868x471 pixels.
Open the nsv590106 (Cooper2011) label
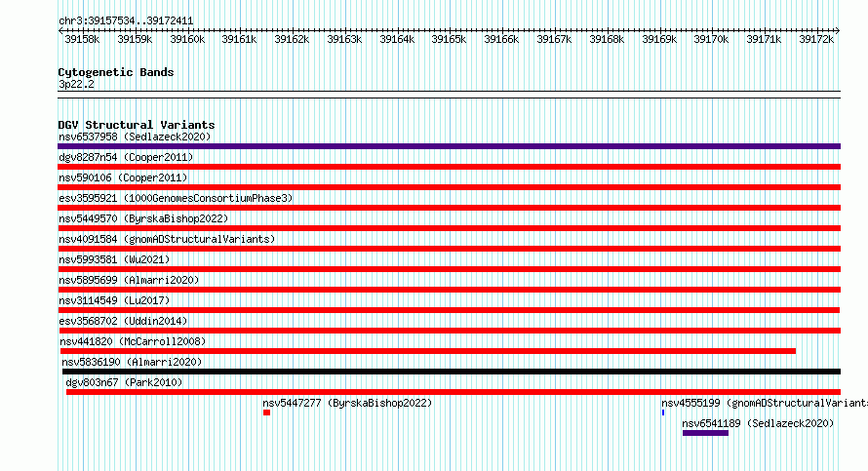tap(123, 177)
